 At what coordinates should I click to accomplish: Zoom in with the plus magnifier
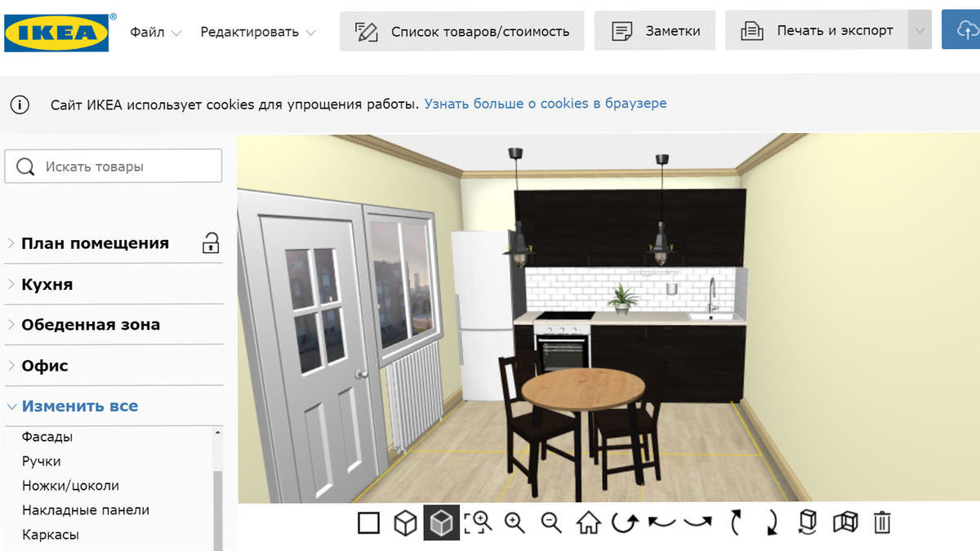(x=514, y=522)
